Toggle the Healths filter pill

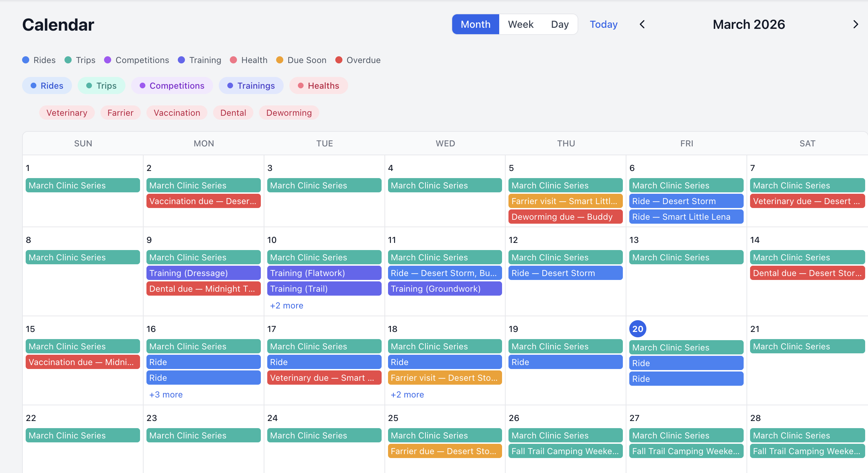click(319, 85)
